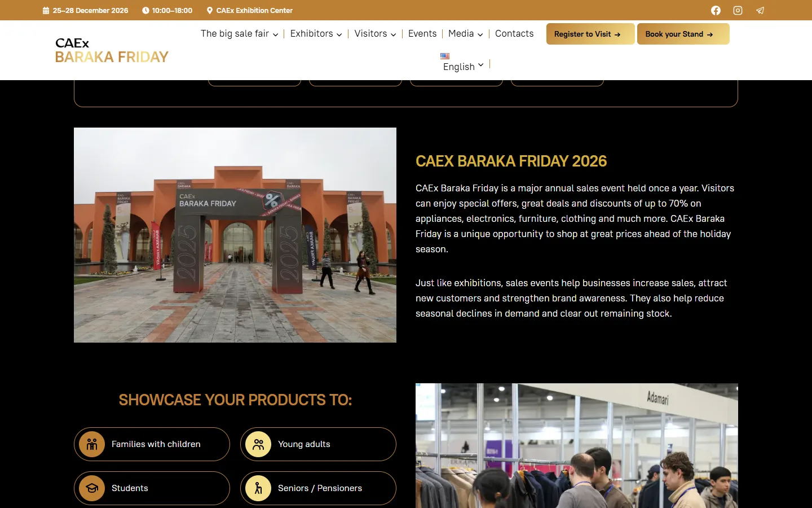
Task: Click the clock icon beside opening hours
Action: click(x=145, y=10)
